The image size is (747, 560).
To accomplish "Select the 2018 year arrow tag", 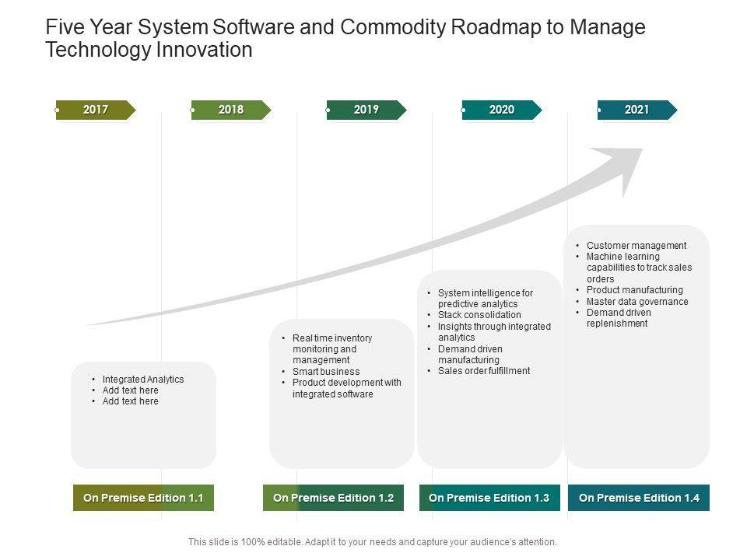I will coord(231,110).
